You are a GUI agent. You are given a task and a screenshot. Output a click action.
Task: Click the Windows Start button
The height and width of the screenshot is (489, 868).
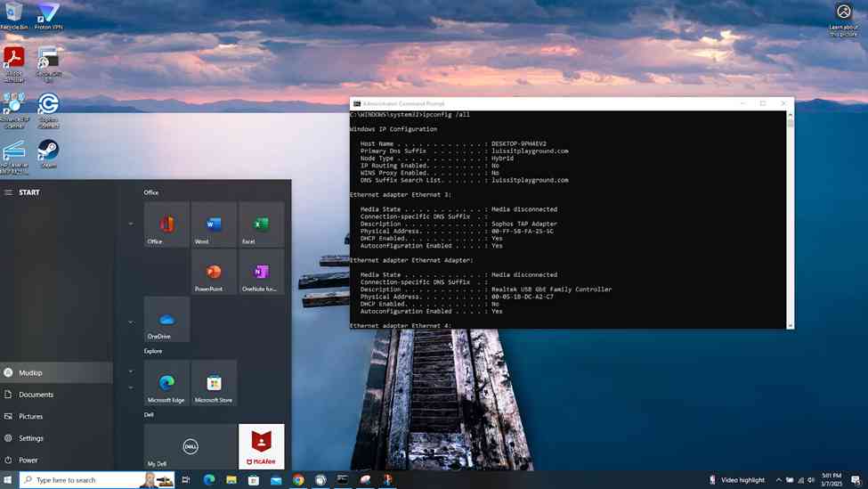click(8, 479)
